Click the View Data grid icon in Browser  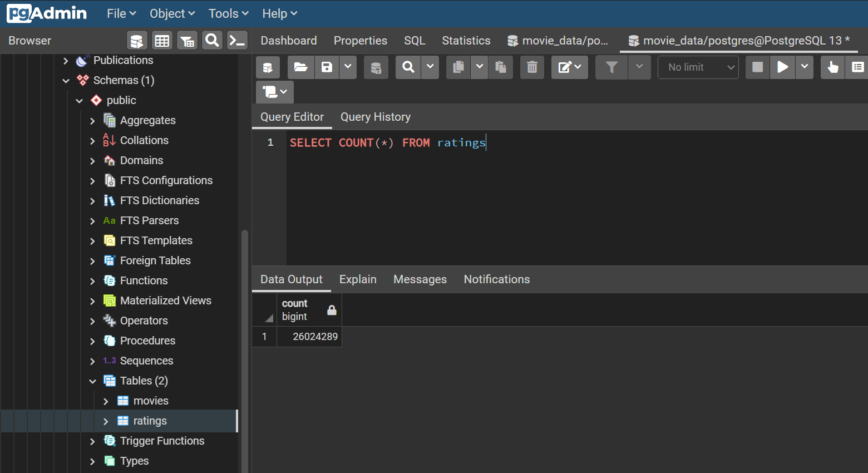point(162,41)
